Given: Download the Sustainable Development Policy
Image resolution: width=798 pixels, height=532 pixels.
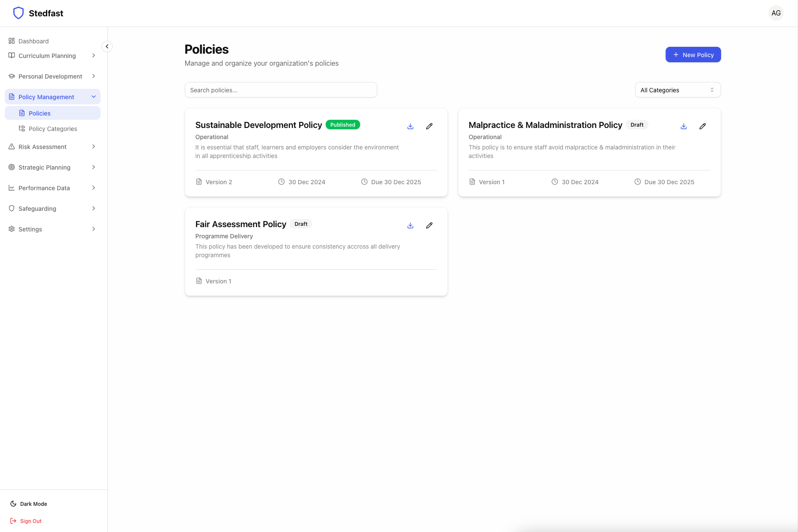Looking at the screenshot, I should (410, 126).
